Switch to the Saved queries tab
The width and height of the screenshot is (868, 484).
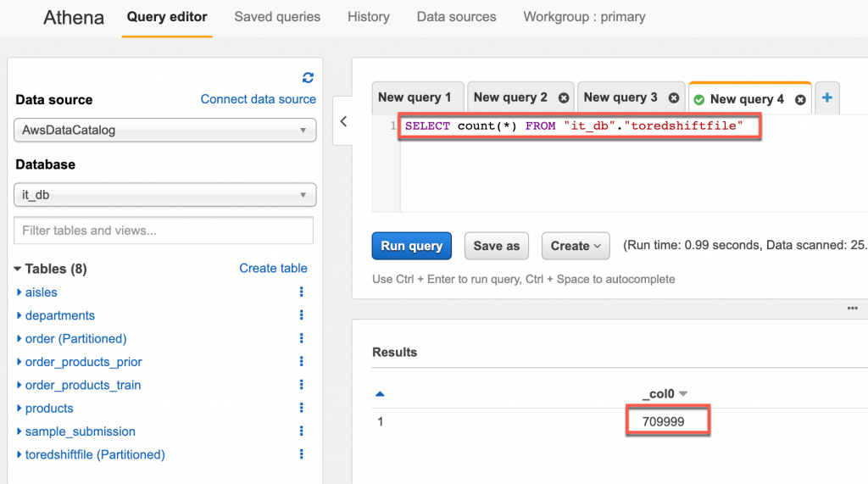pos(277,17)
